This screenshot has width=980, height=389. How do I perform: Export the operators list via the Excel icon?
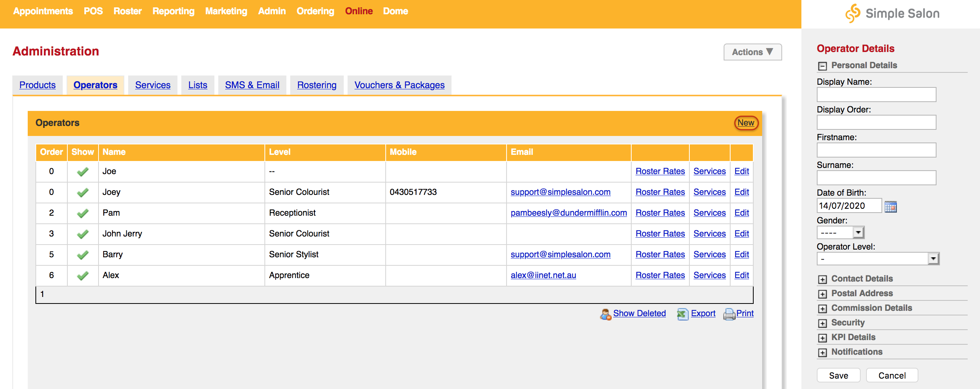click(682, 314)
